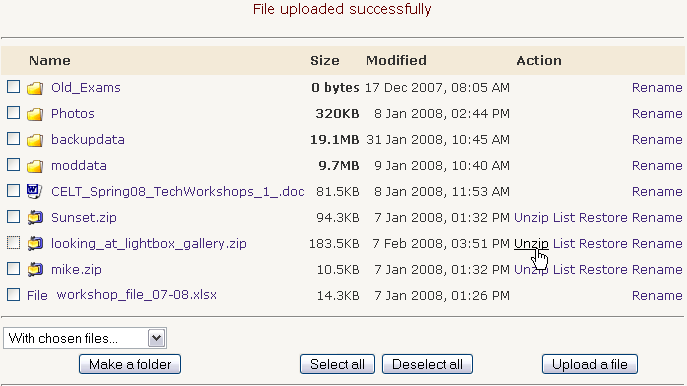
Task: Check the Sunset.zip checkbox
Action: (14, 216)
